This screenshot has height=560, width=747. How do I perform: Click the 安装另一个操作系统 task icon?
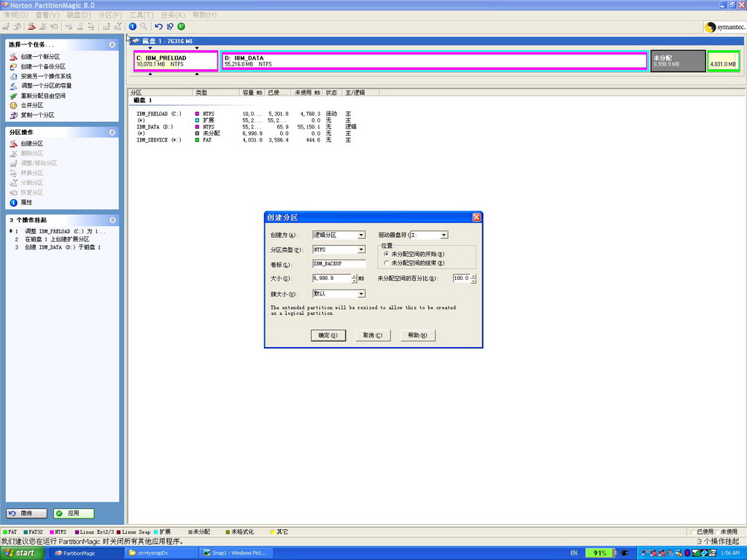tap(13, 77)
